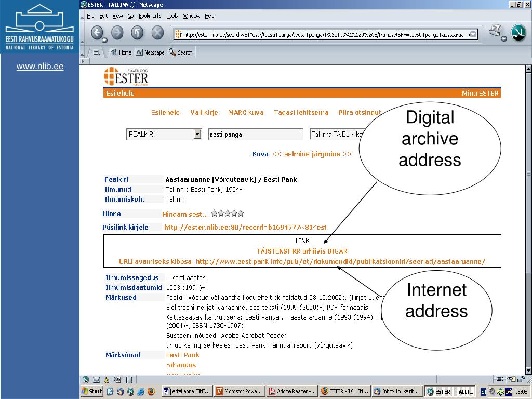Click the online/offline connection icon in status bar
This screenshot has width=532, height=399.
click(499, 379)
